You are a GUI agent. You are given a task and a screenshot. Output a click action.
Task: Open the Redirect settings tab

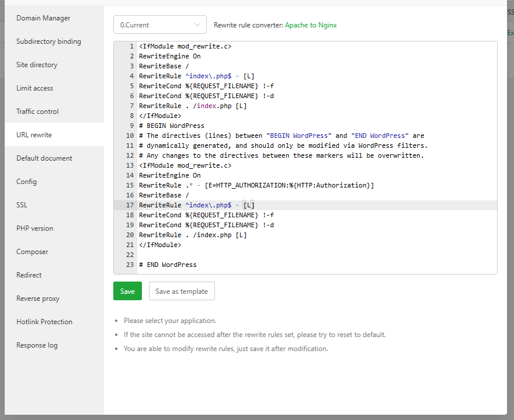tap(29, 275)
